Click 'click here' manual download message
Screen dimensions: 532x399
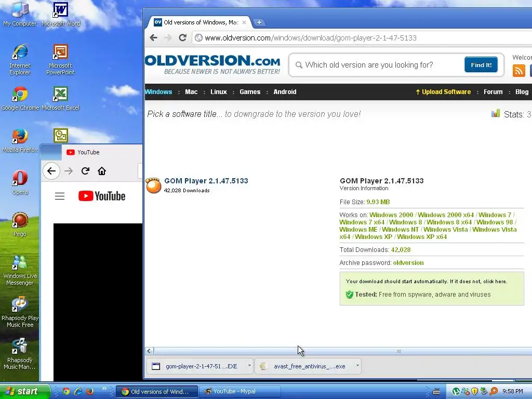495,281
